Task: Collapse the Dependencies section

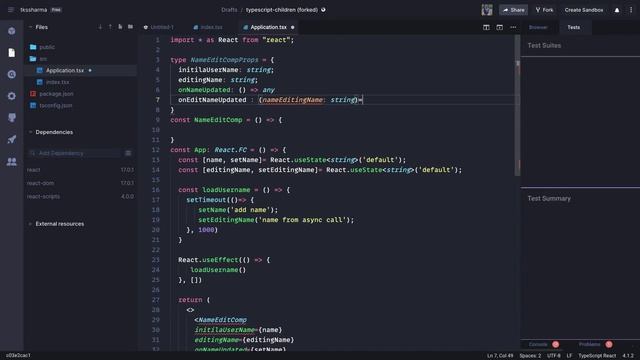Action: [30, 132]
